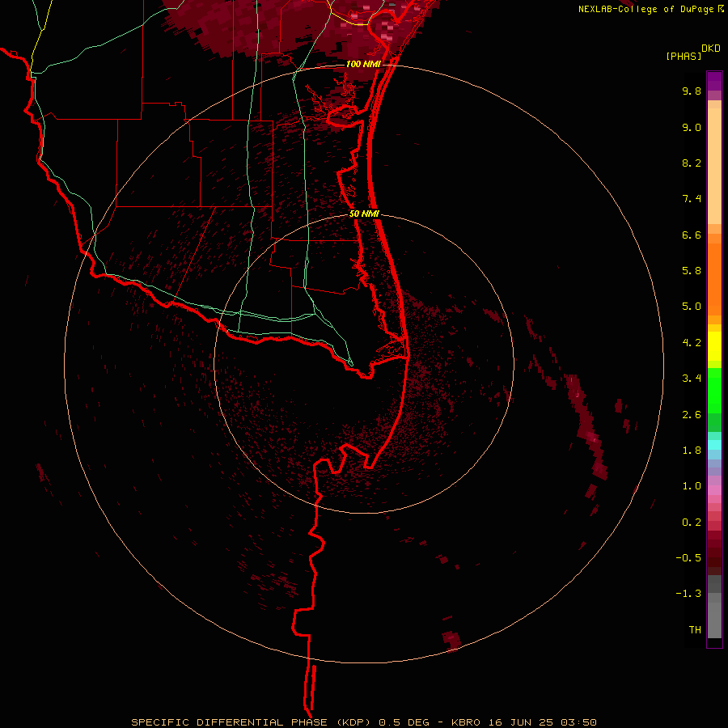The height and width of the screenshot is (728, 728).
Task: Click the 1.8 value on color scale
Action: [692, 451]
